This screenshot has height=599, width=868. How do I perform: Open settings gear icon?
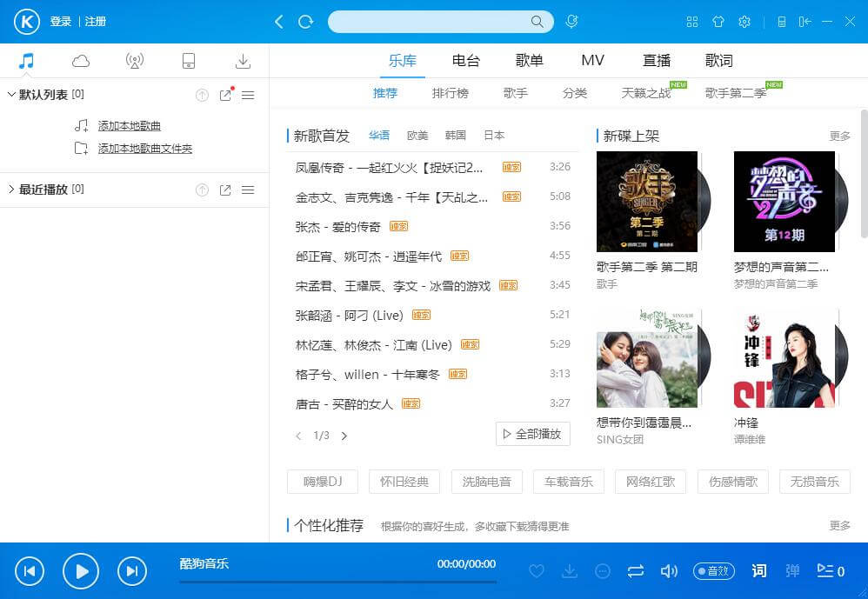pos(744,22)
